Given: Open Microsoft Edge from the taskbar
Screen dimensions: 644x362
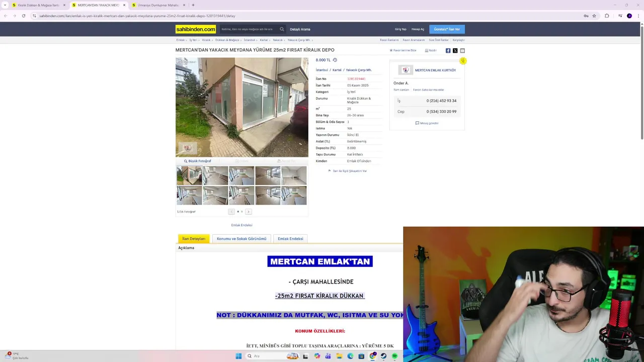Looking at the screenshot, I should tap(350, 356).
